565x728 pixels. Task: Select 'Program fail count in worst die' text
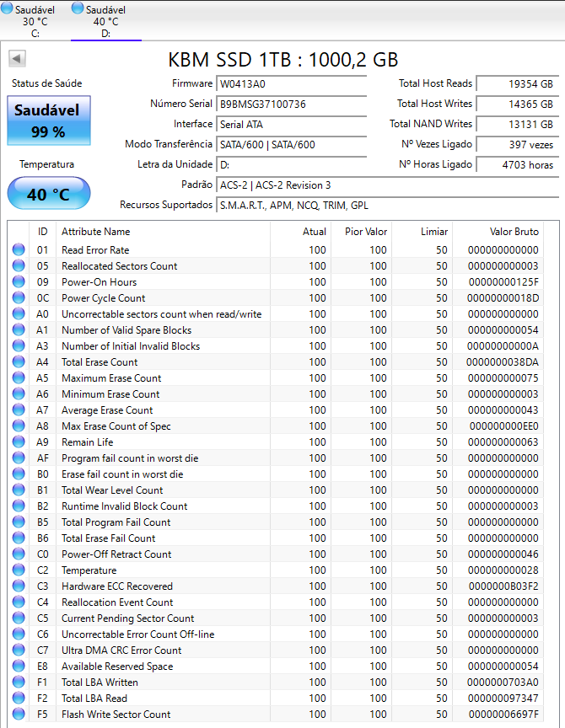(130, 458)
